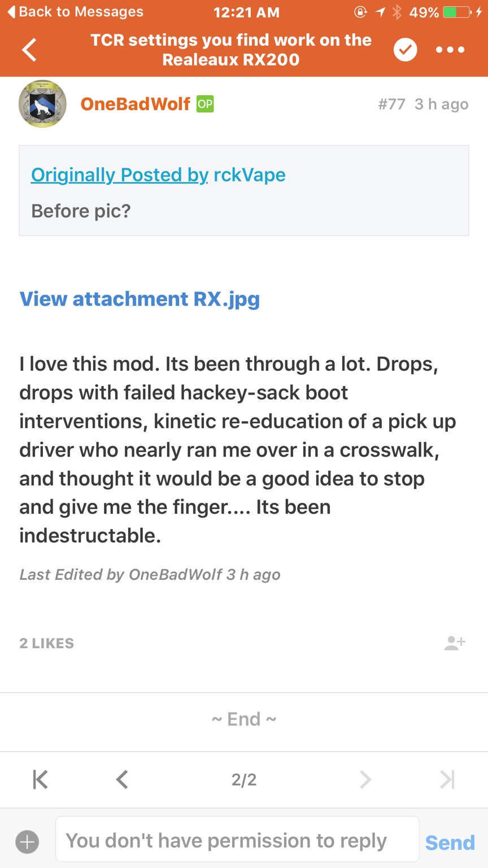Tap the thread title in the orange header
The image size is (488, 868).
click(231, 50)
